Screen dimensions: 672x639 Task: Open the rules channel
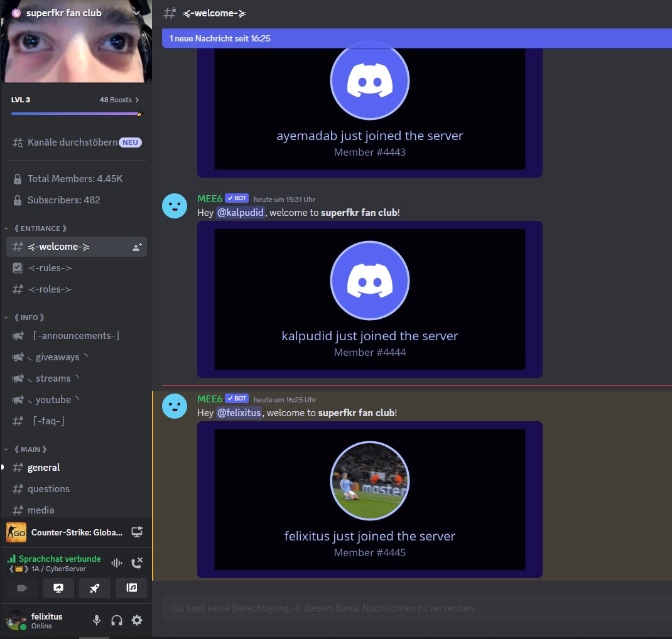pyautogui.click(x=76, y=268)
